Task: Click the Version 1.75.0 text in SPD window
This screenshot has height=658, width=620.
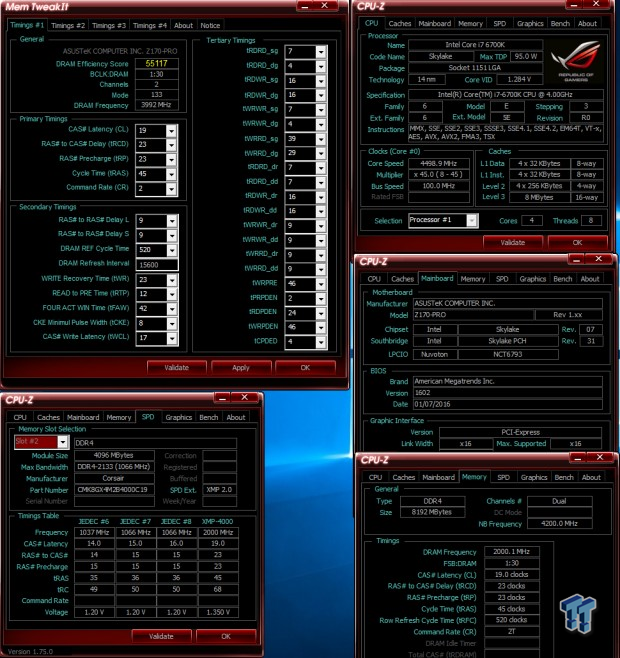Action: pos(31,652)
